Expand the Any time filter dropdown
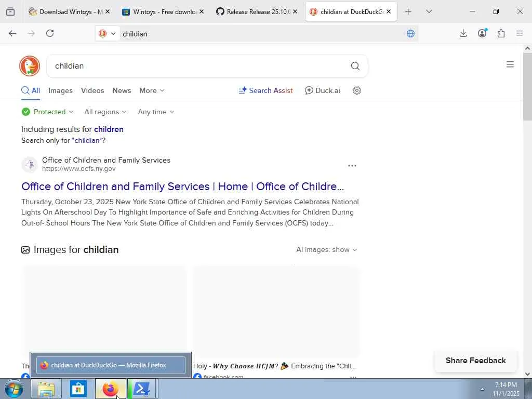532x399 pixels. pos(156,112)
